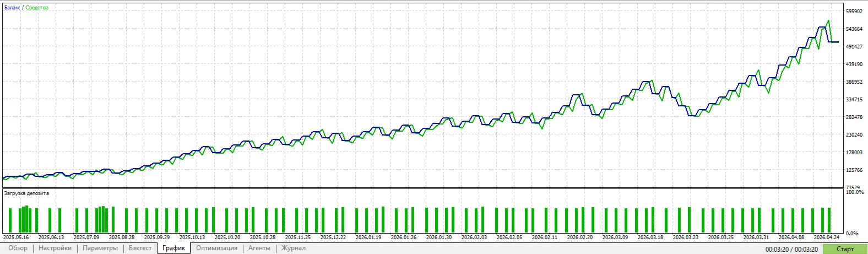Click the 2025.06.13 date label
Viewport: 868px width, 254px height.
pyautogui.click(x=51, y=237)
